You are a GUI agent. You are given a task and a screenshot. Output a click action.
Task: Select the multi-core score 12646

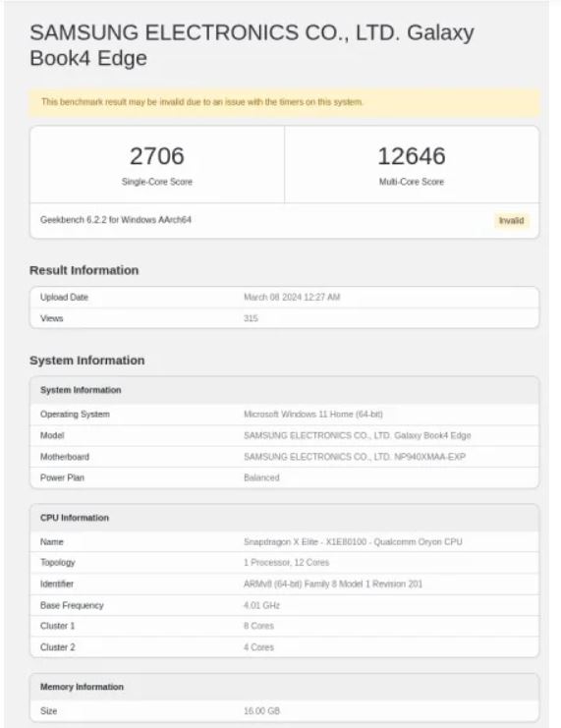(412, 156)
